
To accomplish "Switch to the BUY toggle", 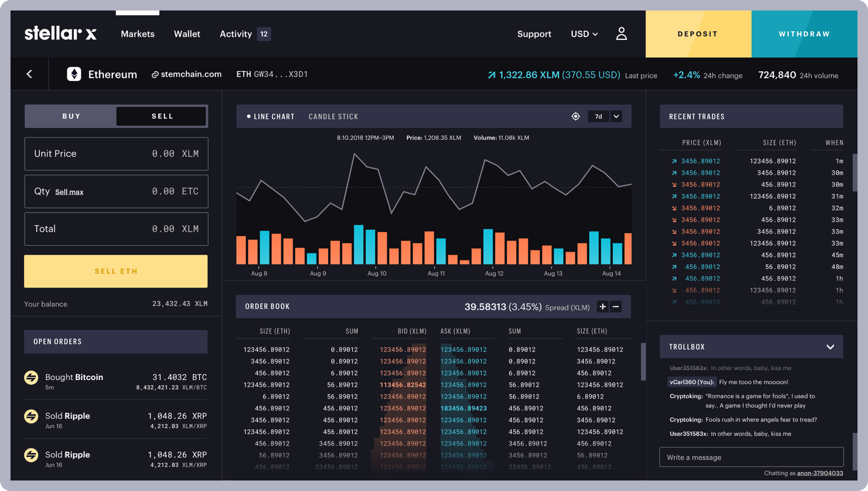I will coord(71,116).
